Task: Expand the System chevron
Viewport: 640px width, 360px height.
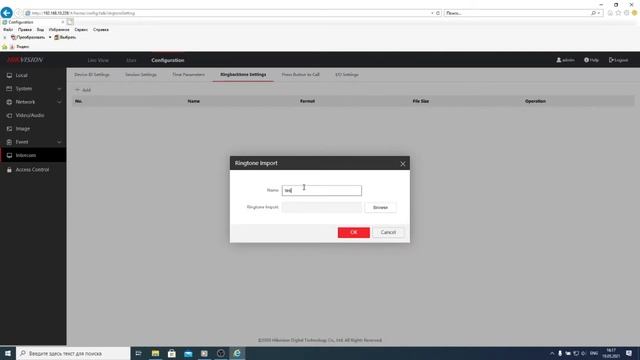Action: point(59,89)
